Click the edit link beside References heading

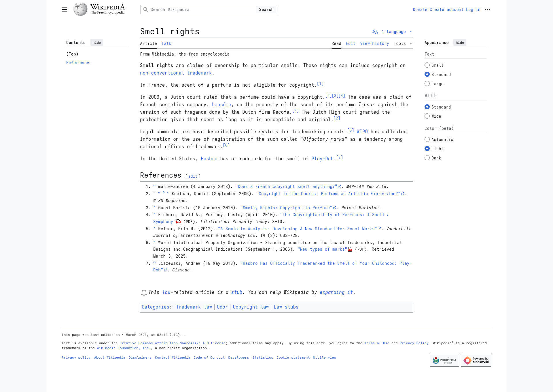click(x=193, y=176)
